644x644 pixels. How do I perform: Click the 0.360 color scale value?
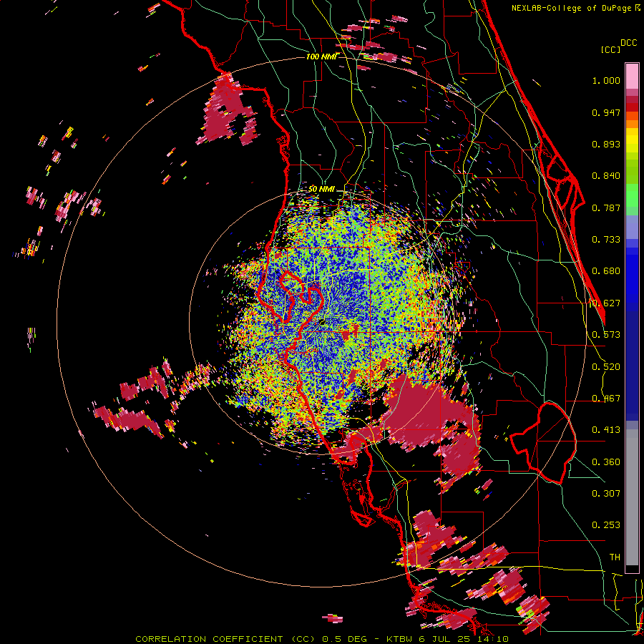[606, 462]
